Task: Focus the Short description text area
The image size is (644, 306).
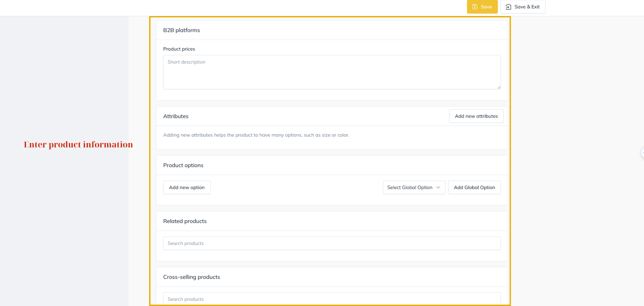Action: point(332,72)
